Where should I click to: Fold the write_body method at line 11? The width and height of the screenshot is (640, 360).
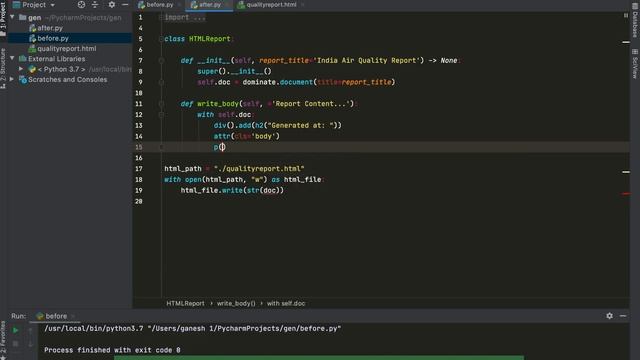click(161, 104)
